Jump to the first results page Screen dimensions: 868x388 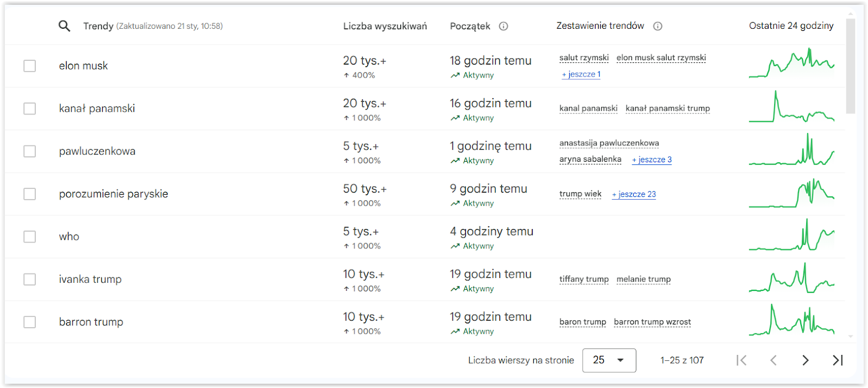click(742, 360)
